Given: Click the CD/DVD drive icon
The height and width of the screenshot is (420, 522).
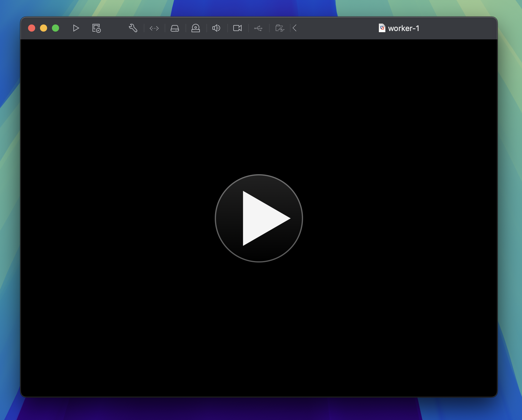Looking at the screenshot, I should pyautogui.click(x=196, y=28).
